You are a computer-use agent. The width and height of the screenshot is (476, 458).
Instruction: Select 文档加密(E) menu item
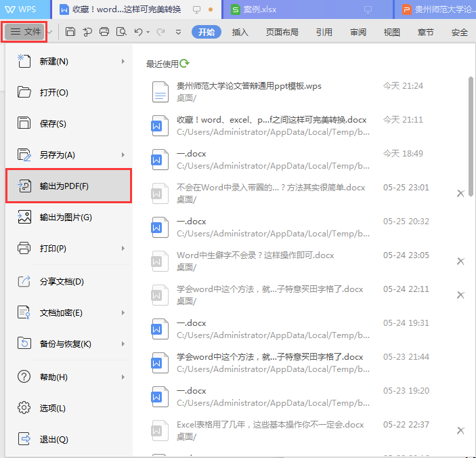(x=68, y=312)
